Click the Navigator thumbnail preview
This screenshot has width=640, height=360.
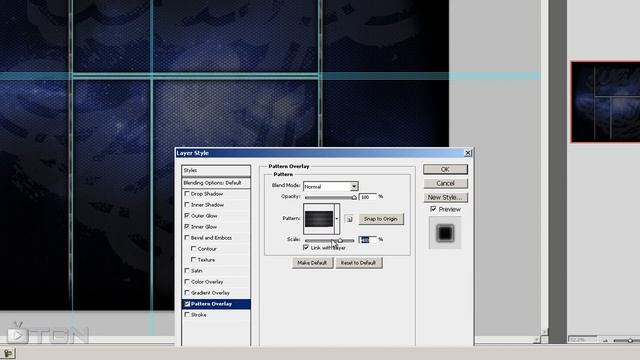click(605, 102)
